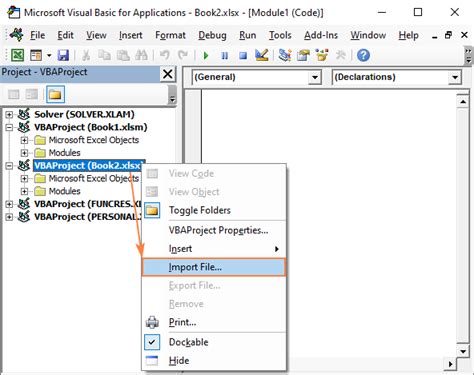Open the Insert UserForm dropdown arrow

tap(49, 55)
